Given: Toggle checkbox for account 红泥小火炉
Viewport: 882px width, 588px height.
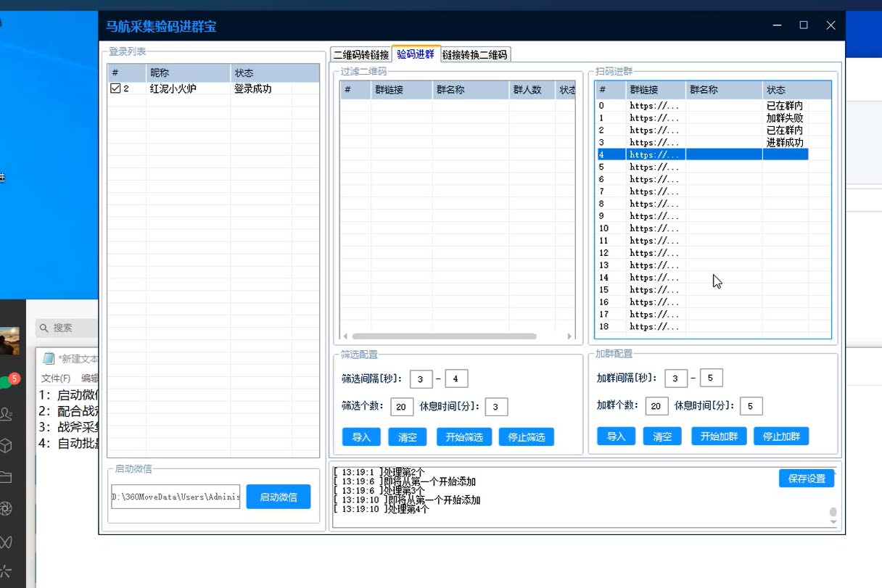Looking at the screenshot, I should click(115, 88).
